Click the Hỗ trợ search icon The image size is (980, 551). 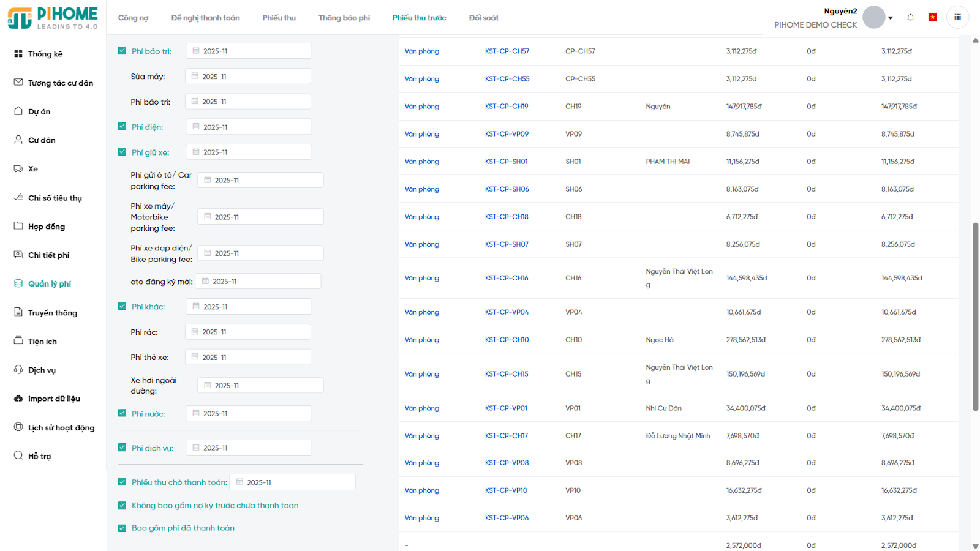pyautogui.click(x=18, y=455)
